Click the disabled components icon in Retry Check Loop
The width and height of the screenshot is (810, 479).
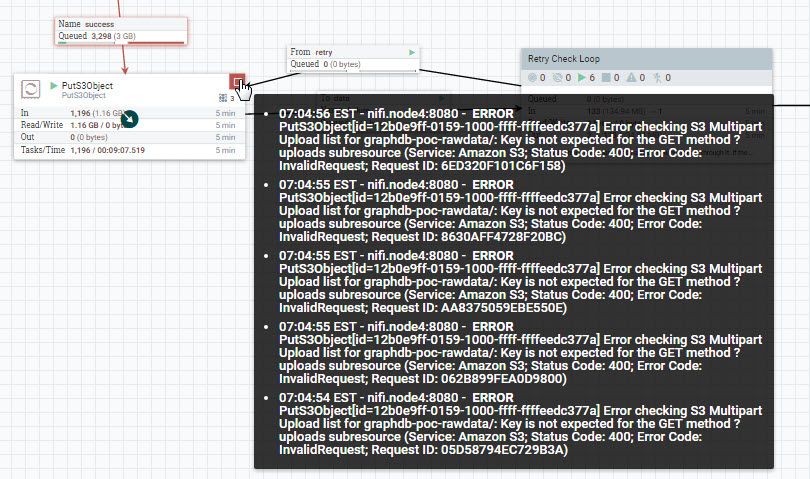click(657, 78)
